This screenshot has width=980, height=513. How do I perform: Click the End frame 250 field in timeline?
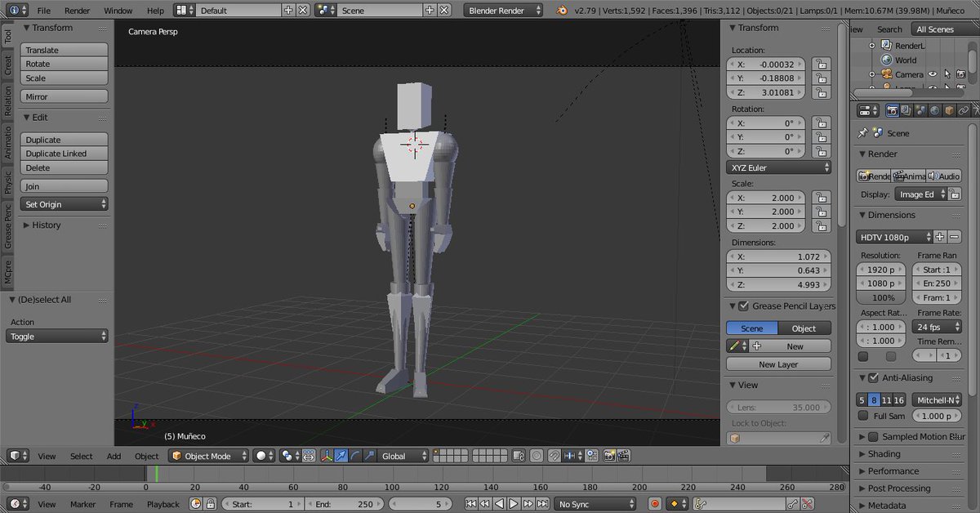tap(344, 504)
